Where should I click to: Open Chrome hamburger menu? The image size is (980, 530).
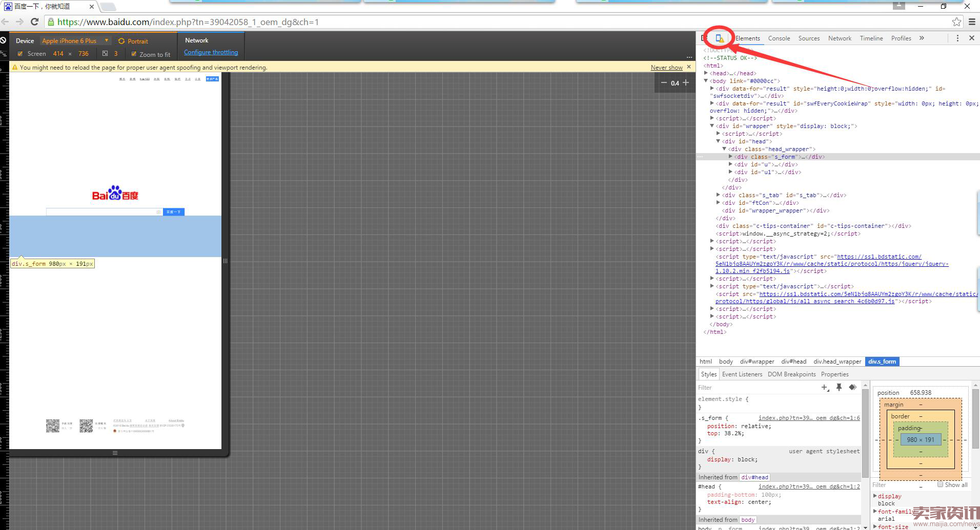point(972,22)
